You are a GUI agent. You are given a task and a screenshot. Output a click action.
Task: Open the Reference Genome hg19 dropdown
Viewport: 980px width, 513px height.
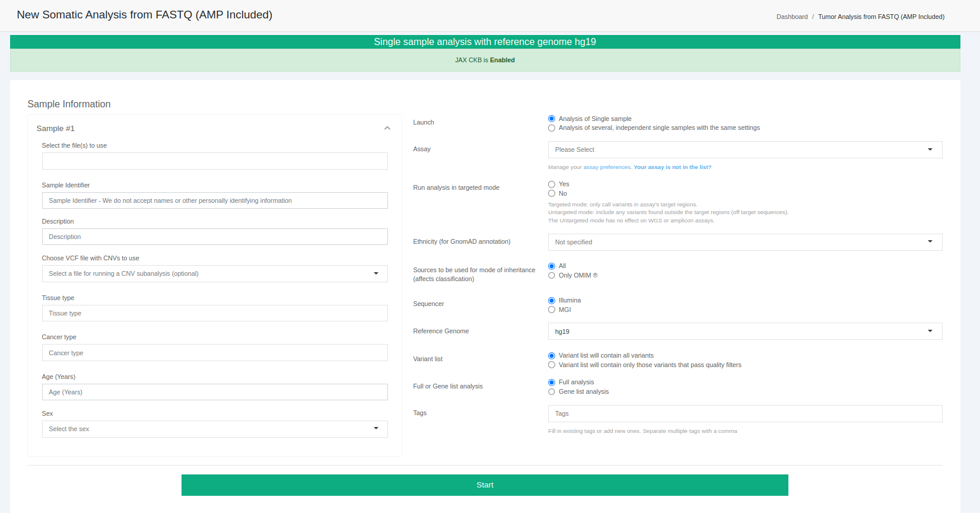click(744, 332)
